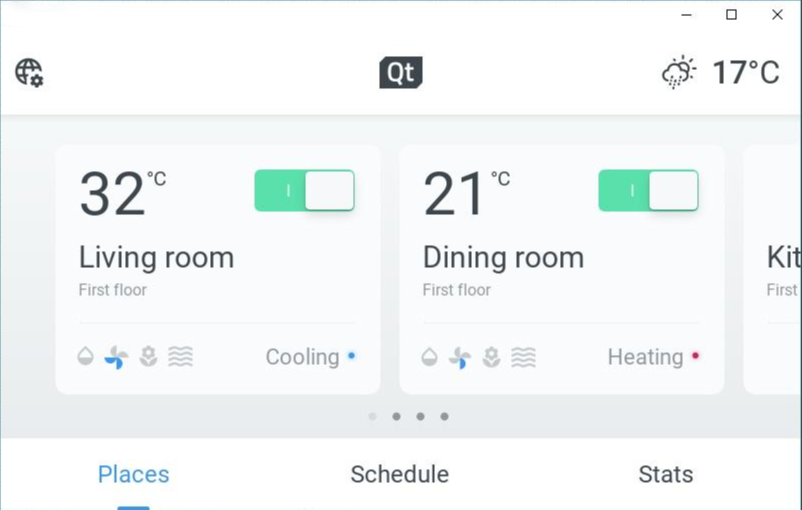
Task: Select the Places tab
Action: pyautogui.click(x=133, y=474)
